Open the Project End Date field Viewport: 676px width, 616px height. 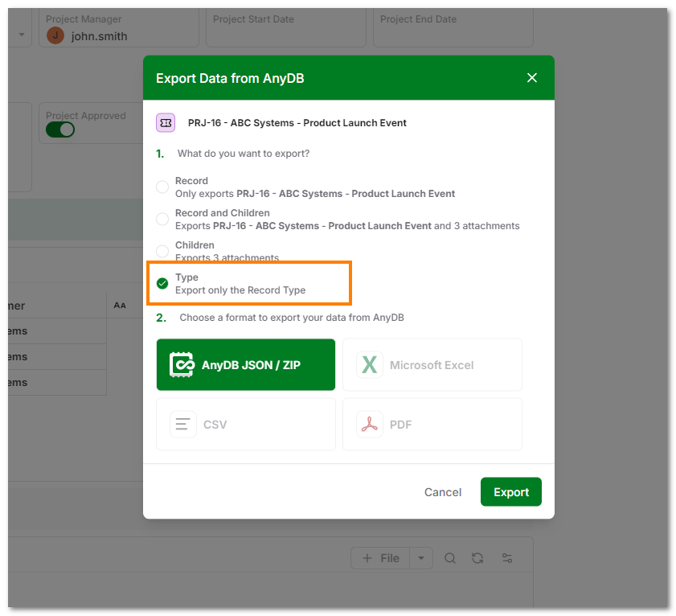(x=453, y=27)
